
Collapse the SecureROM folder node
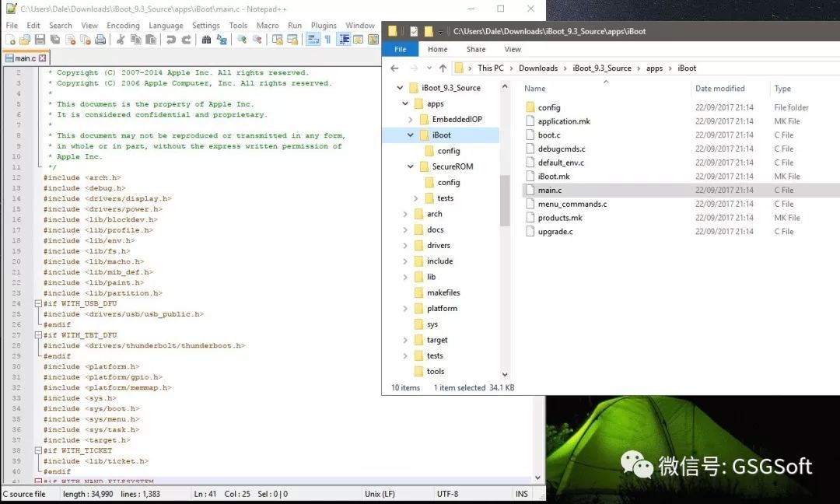click(411, 166)
